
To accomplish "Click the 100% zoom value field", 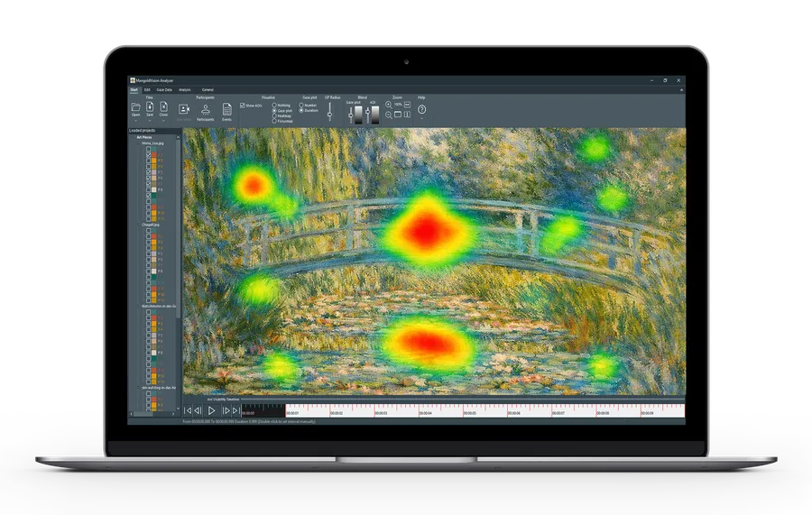I will tap(398, 105).
